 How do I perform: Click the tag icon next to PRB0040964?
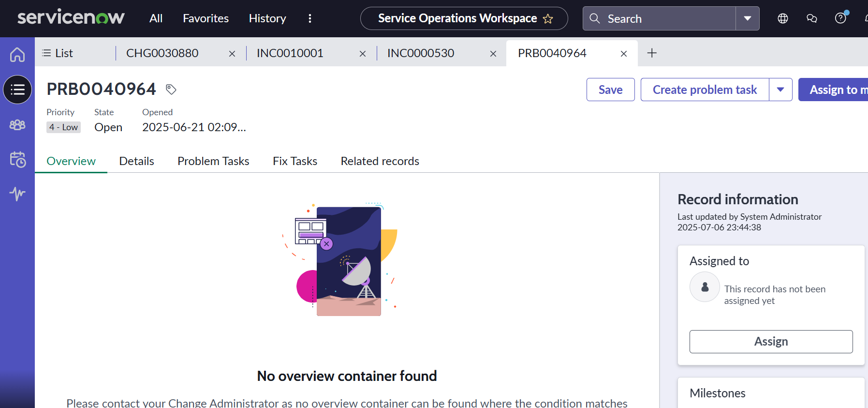tap(171, 89)
